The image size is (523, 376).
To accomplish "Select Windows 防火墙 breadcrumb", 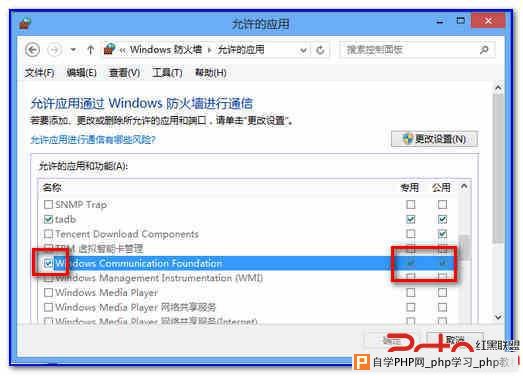I will [166, 50].
